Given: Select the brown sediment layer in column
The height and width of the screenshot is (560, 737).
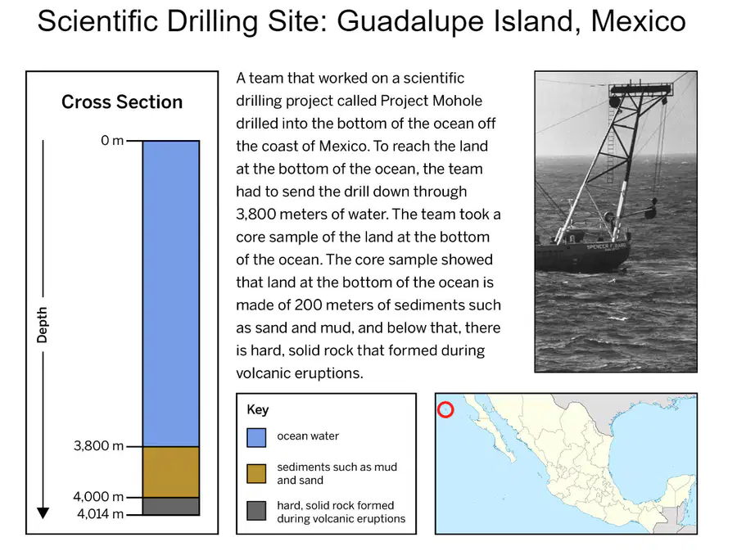Looking at the screenshot, I should tap(171, 472).
